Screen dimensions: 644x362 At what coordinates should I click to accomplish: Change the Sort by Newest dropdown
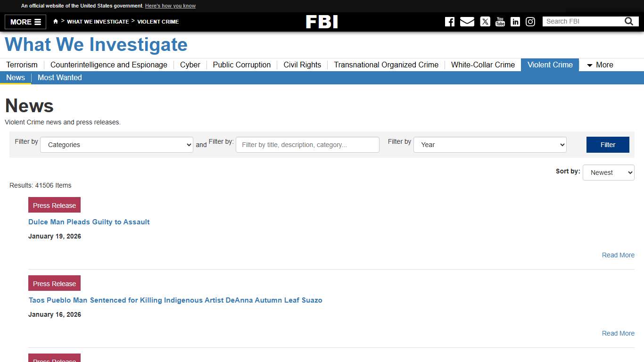click(x=608, y=173)
